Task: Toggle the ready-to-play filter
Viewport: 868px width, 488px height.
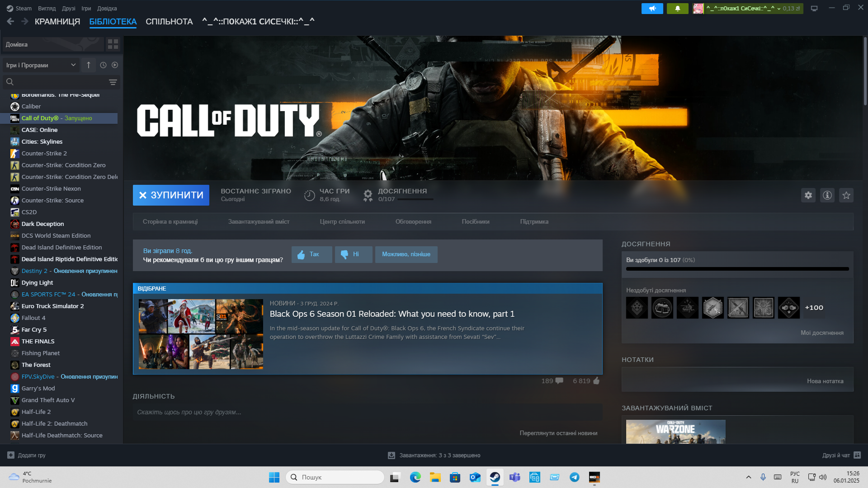Action: (x=115, y=65)
